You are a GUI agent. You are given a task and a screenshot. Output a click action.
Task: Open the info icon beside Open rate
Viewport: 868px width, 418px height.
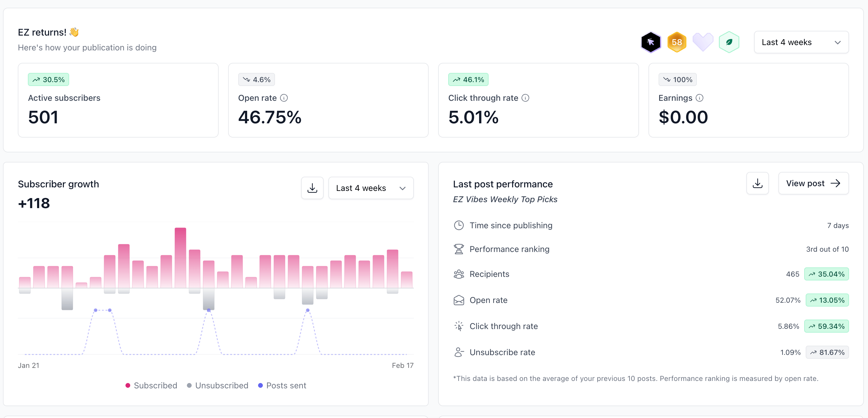coord(284,98)
